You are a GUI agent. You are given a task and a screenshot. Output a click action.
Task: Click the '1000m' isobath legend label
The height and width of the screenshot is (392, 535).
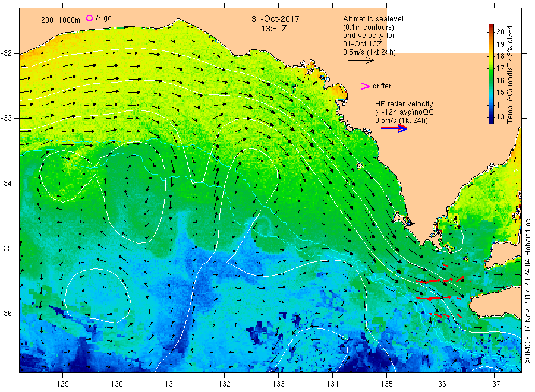click(70, 20)
